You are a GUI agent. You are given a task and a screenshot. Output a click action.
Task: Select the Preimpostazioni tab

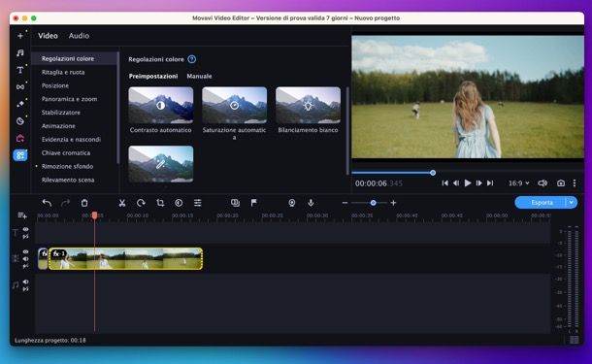[x=153, y=77]
